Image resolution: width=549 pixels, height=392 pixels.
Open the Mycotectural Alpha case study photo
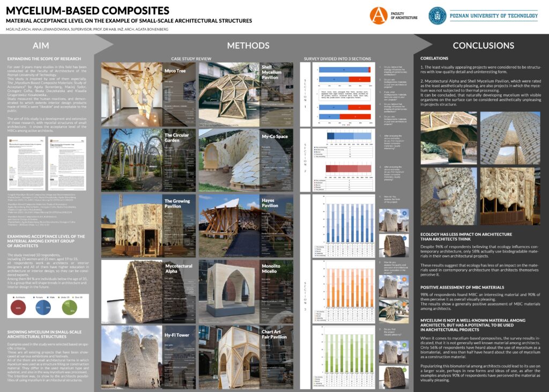[x=132, y=292]
